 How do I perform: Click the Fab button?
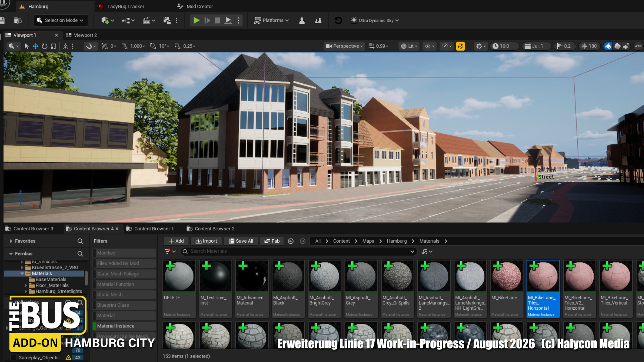click(272, 241)
